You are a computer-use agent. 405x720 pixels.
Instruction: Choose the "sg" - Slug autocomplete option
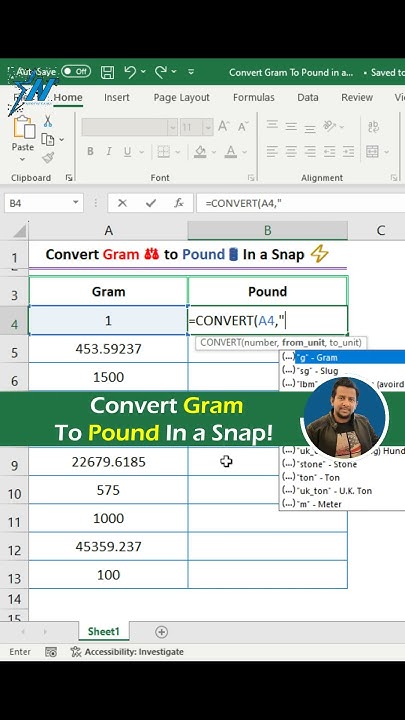pyautogui.click(x=342, y=371)
